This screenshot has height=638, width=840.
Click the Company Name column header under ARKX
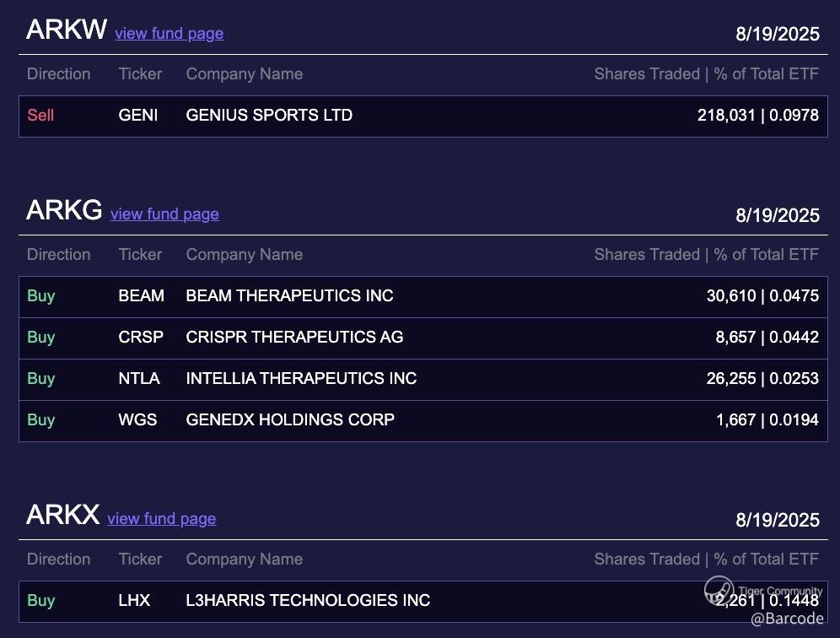244,560
